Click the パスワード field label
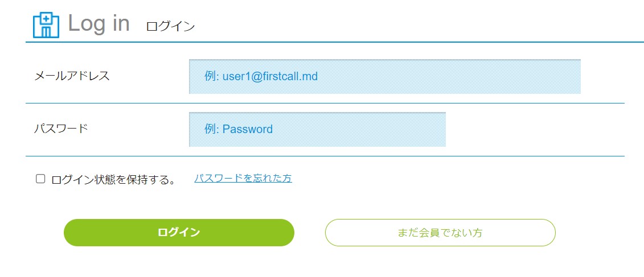This screenshot has height=277, width=644. click(x=61, y=128)
